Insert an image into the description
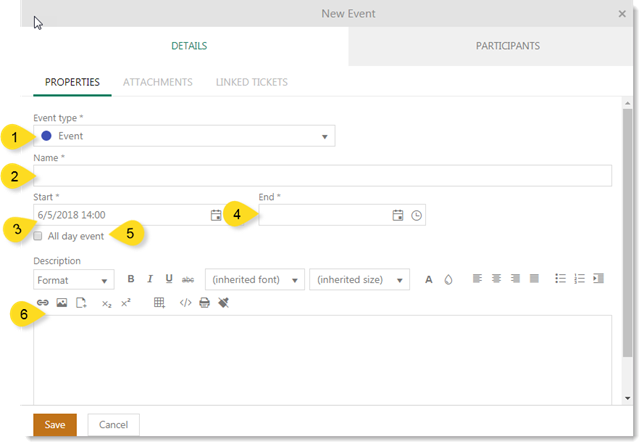Screen dimensions: 644x447 coord(62,303)
